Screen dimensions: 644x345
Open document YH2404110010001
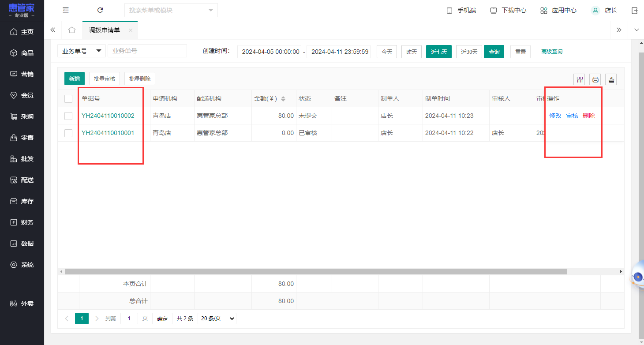[108, 133]
